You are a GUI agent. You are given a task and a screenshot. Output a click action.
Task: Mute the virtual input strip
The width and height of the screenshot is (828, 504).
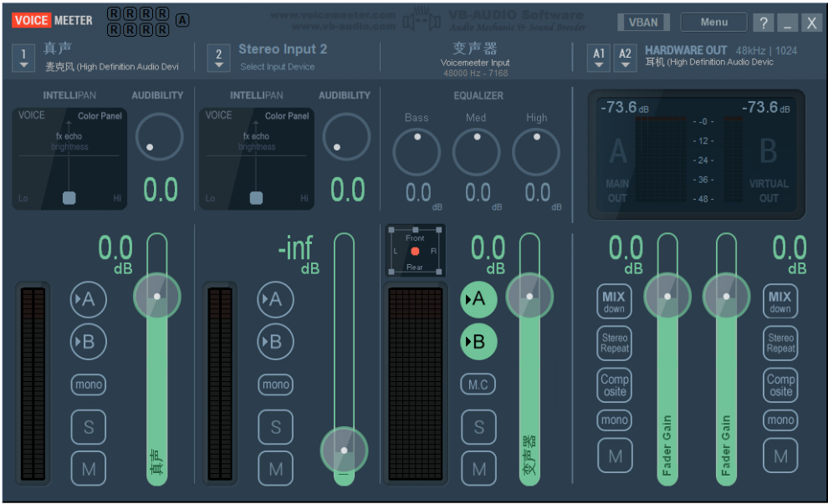coord(478,469)
